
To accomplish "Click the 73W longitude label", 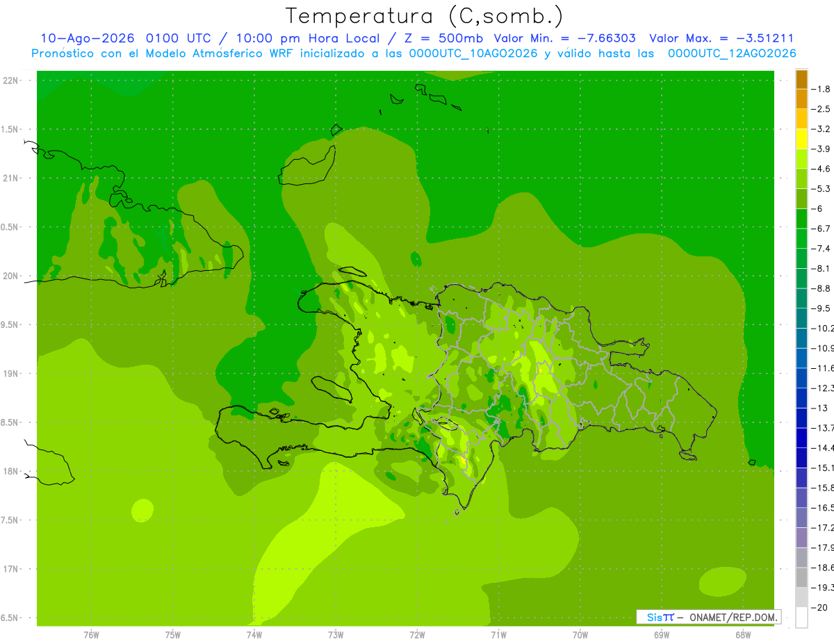I will [x=336, y=635].
